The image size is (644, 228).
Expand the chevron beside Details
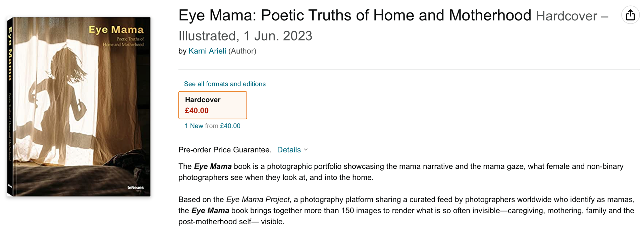[x=306, y=150]
